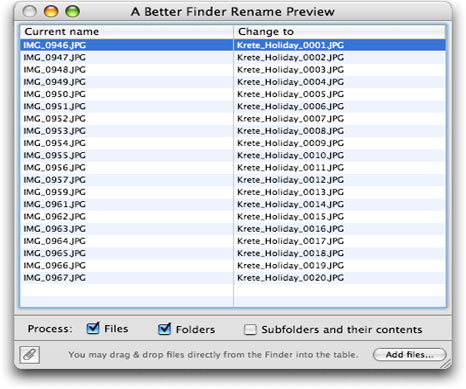Click the paperclip attachment icon
The height and width of the screenshot is (389, 466).
[x=30, y=355]
